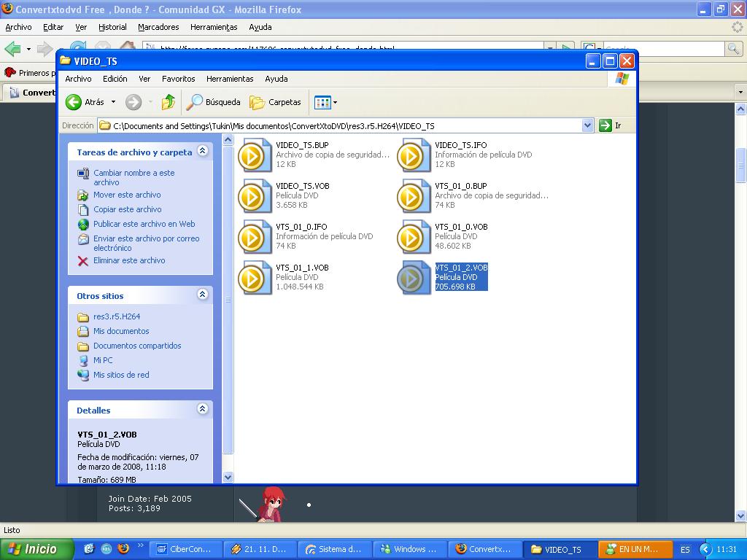Click Mover este archivo link

[x=127, y=195]
